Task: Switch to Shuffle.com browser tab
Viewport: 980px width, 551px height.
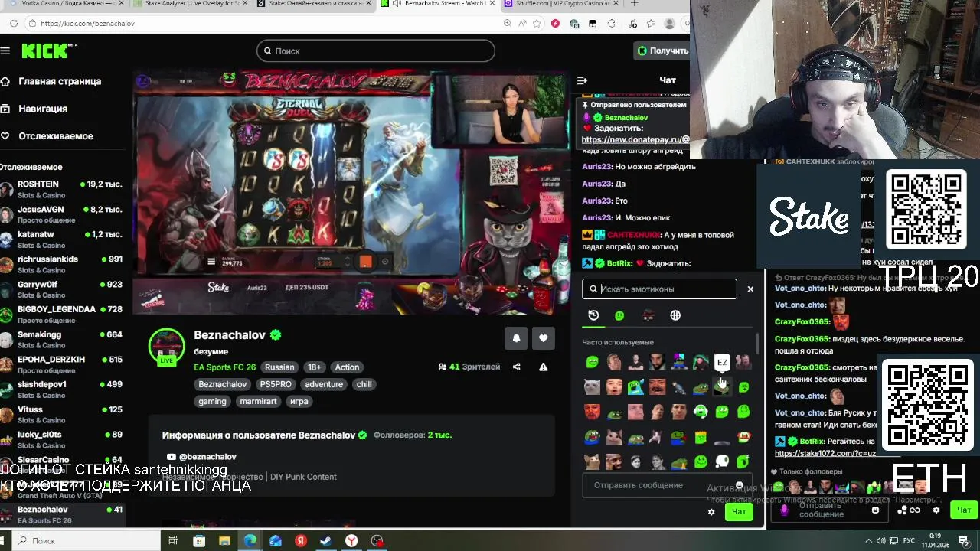Action: coord(560,4)
